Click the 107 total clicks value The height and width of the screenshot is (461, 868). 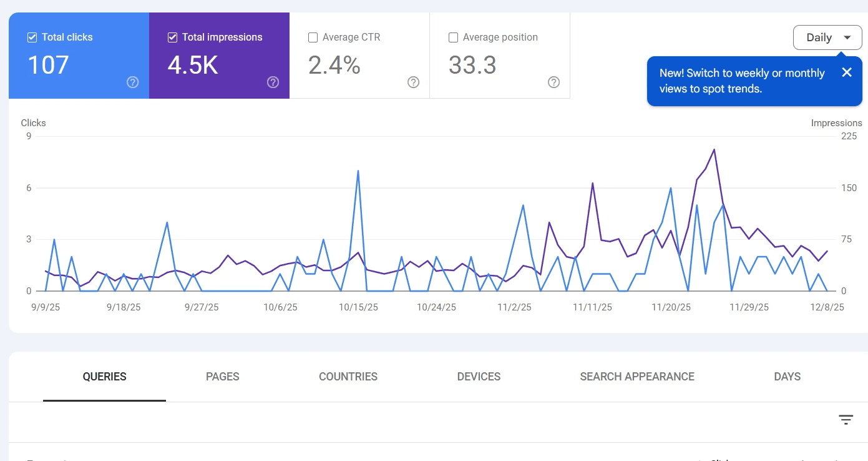pyautogui.click(x=48, y=65)
